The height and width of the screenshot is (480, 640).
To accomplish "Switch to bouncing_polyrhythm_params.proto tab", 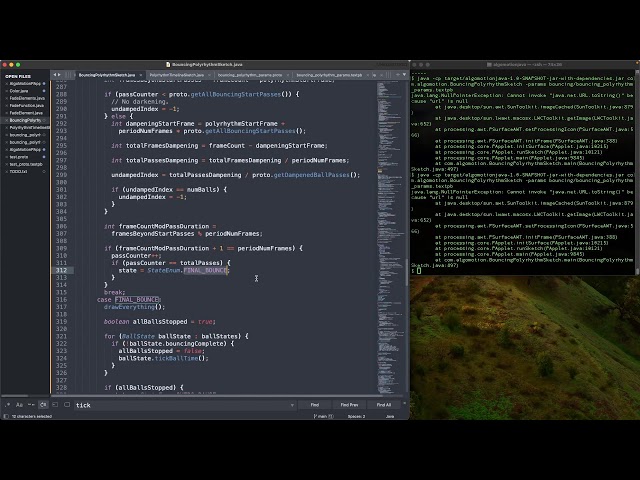I will [x=250, y=75].
